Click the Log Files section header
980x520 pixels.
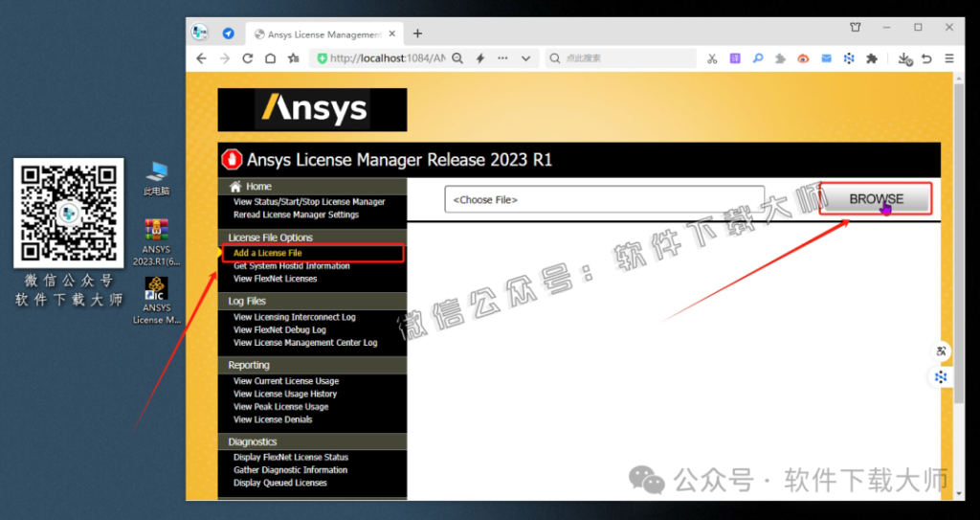(312, 301)
